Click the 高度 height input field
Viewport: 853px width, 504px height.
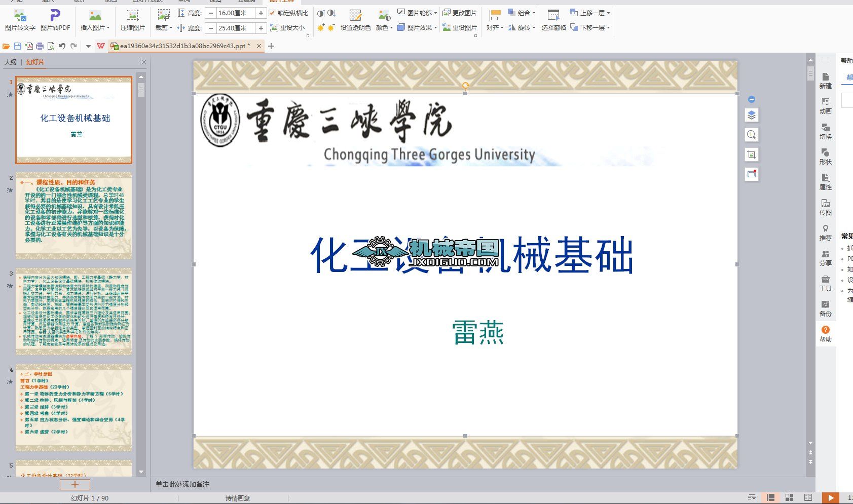tap(236, 13)
